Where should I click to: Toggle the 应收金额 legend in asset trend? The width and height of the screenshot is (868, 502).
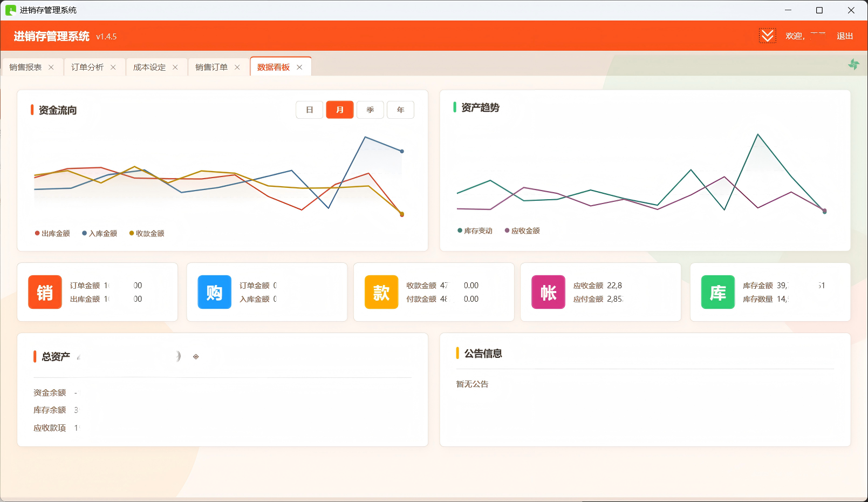[x=522, y=230]
